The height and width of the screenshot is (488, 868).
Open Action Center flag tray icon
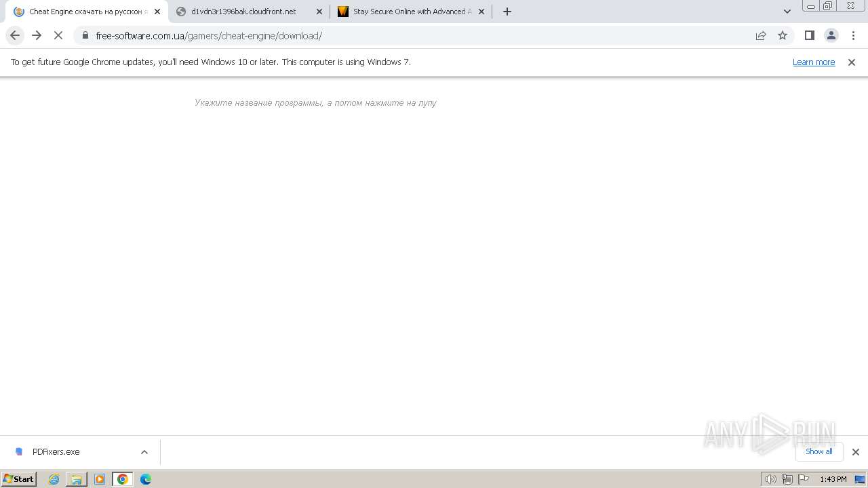click(804, 479)
